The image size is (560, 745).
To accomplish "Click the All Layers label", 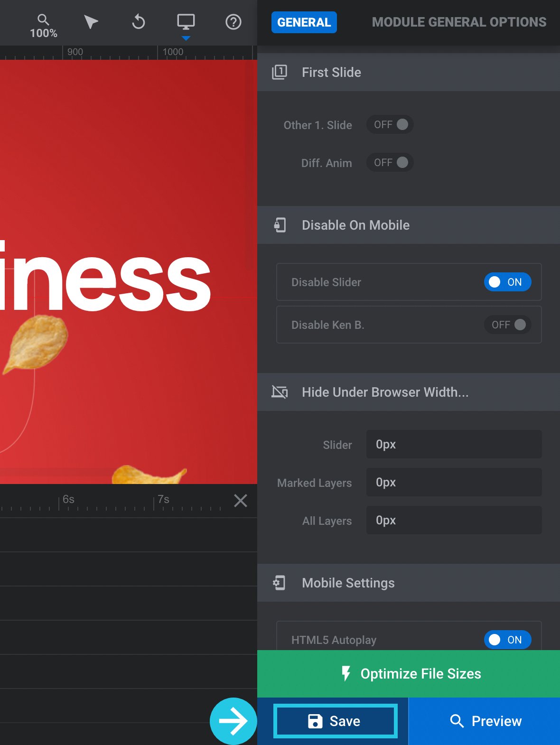I will click(327, 521).
